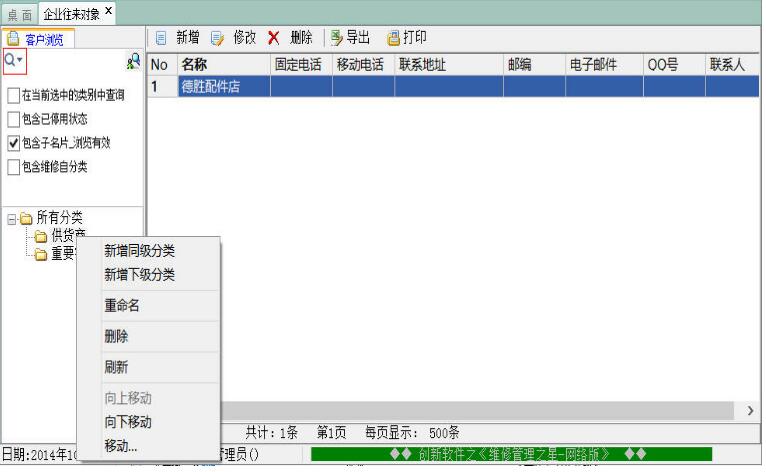Click the 共计: 1条 status text

tap(272, 432)
